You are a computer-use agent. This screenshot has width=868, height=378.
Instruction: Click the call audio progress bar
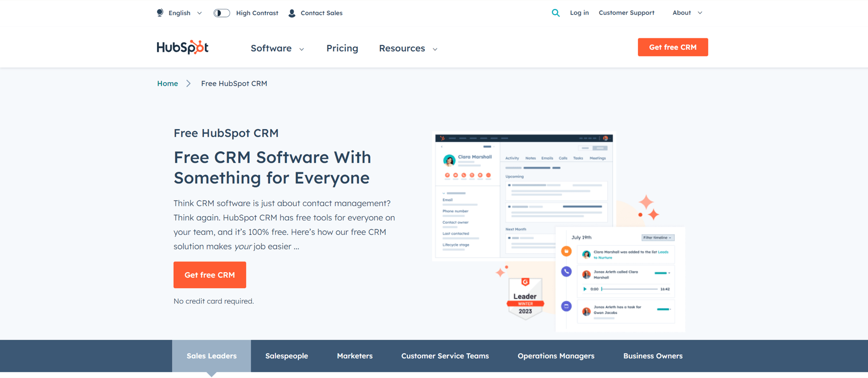tap(629, 289)
